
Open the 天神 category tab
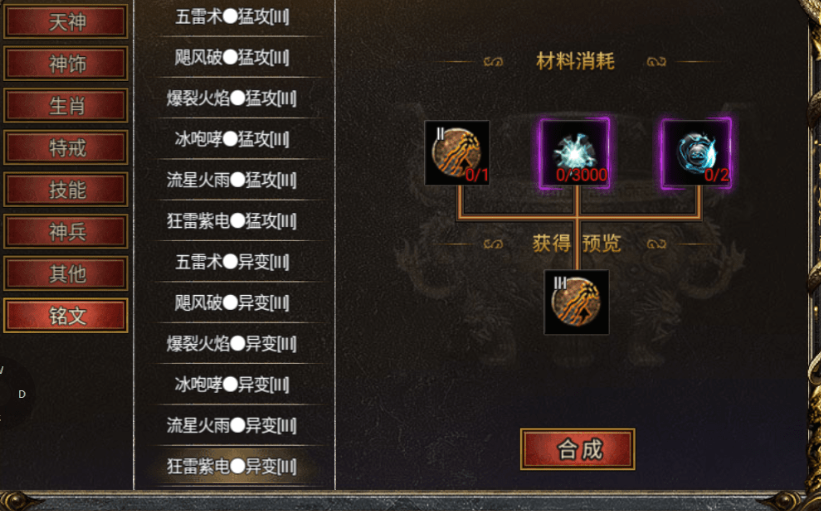pos(66,21)
